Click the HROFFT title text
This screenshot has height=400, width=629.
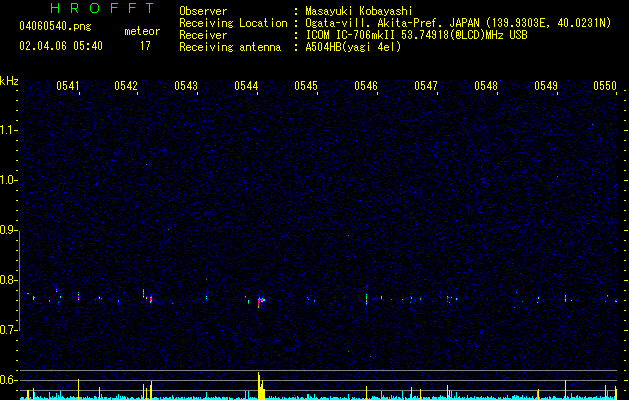[103, 8]
